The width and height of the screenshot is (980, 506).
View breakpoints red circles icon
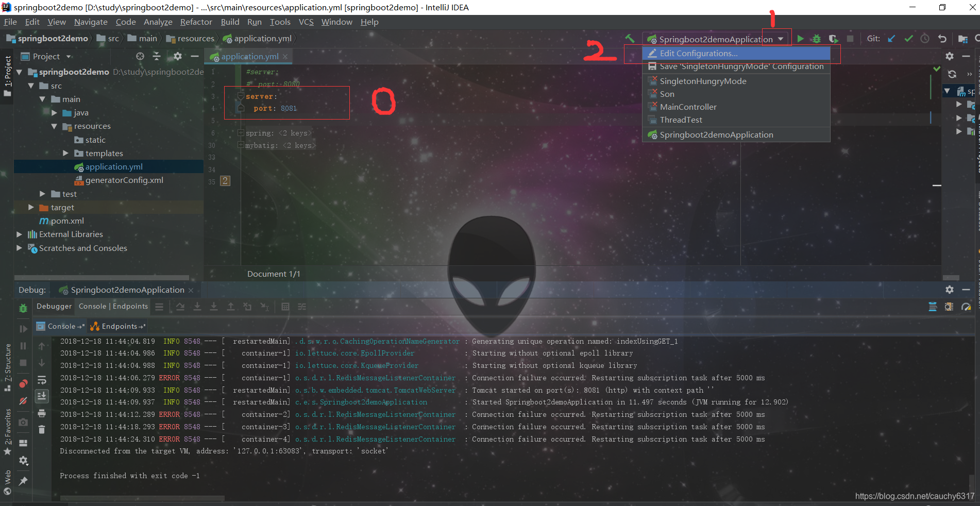click(x=23, y=383)
